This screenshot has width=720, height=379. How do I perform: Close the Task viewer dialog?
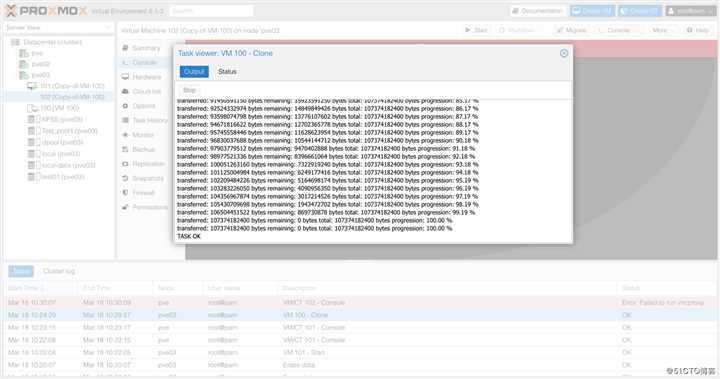[564, 53]
